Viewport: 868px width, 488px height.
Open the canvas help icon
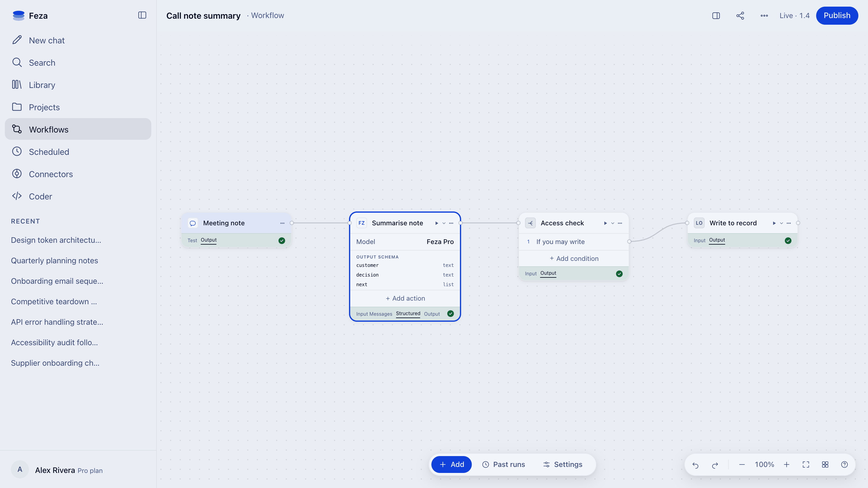pyautogui.click(x=844, y=465)
